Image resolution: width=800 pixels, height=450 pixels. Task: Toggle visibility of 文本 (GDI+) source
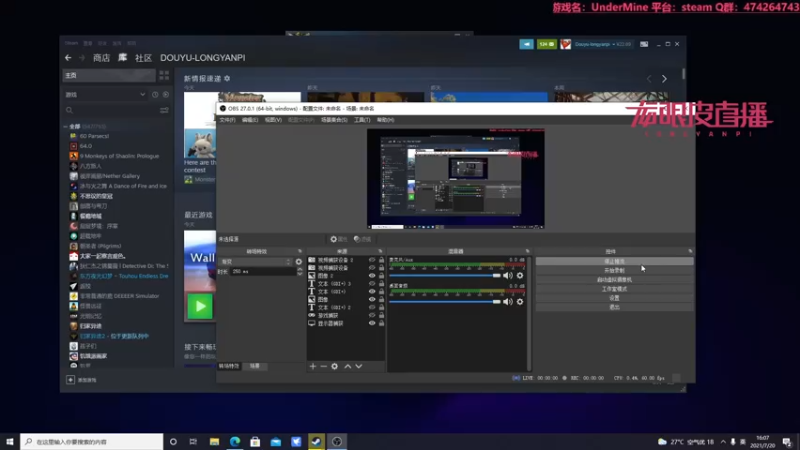[x=372, y=291]
